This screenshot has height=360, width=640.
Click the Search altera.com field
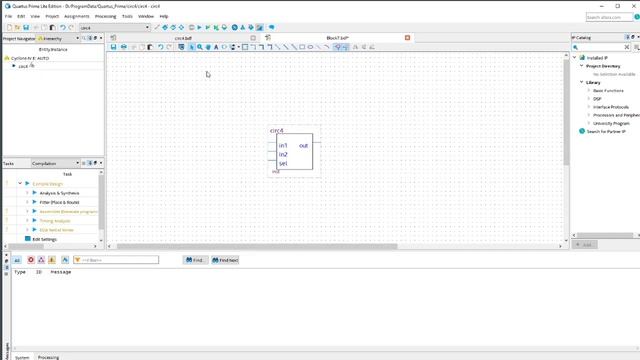pos(609,17)
